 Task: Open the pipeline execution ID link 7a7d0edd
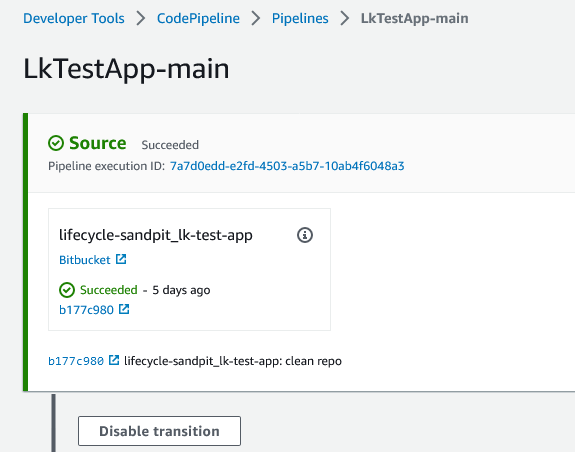click(287, 166)
